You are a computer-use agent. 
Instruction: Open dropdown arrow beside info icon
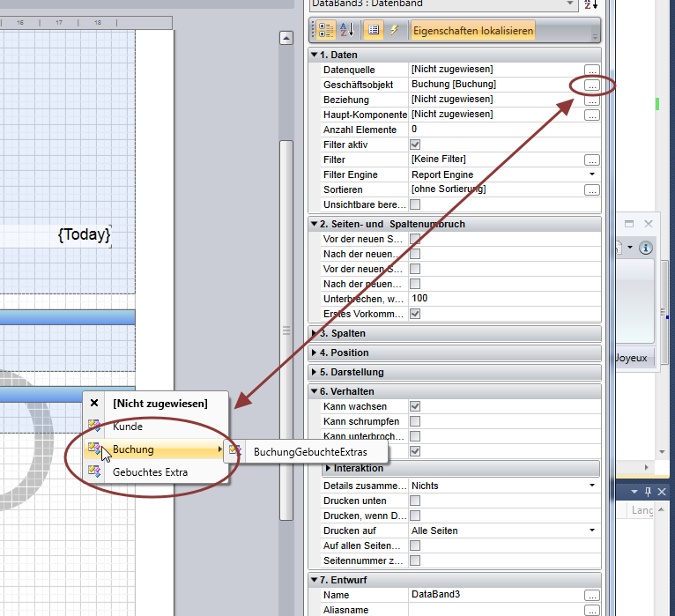tap(630, 247)
